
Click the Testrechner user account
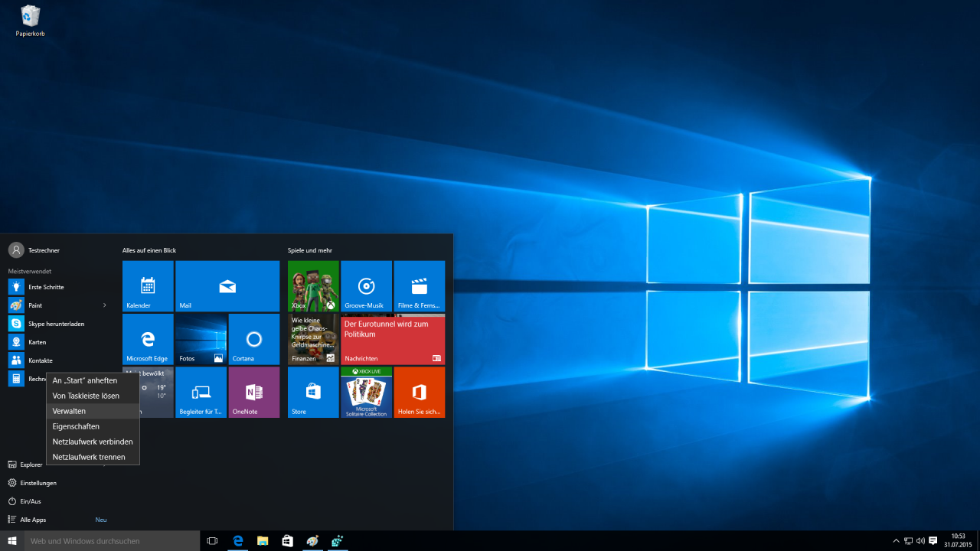[x=34, y=250]
